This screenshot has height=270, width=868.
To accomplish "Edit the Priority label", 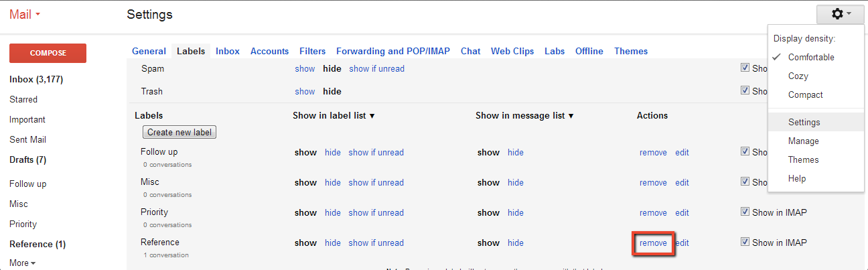I will point(682,212).
